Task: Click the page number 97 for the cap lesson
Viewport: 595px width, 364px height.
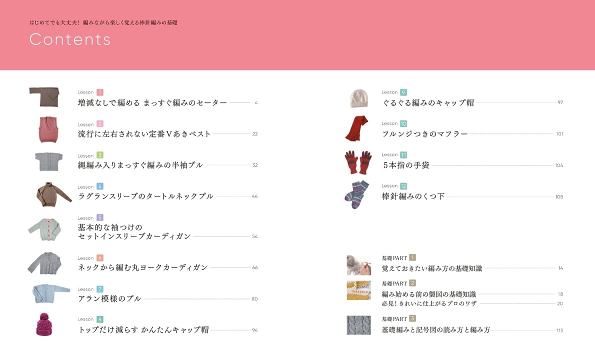Action: (560, 102)
